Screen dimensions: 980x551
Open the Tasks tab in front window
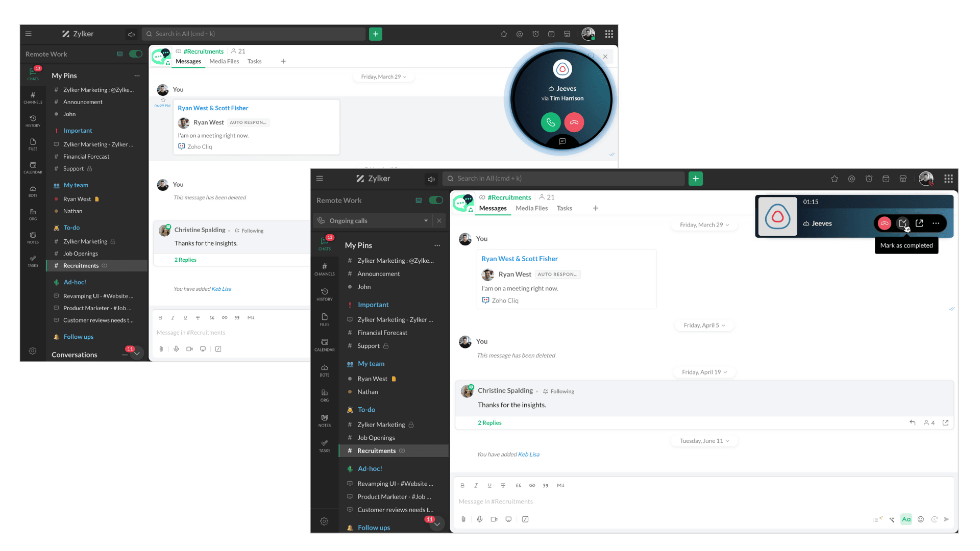tap(564, 208)
